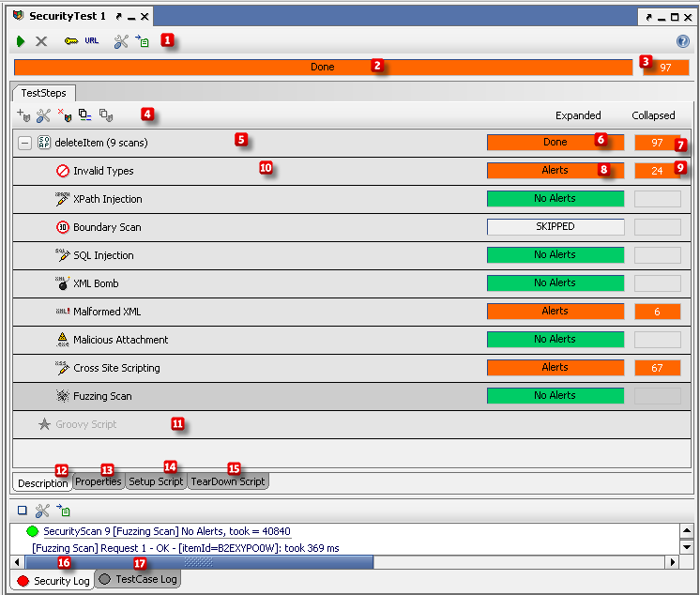The image size is (700, 595).
Task: Clear the log with square icon
Action: point(23,511)
